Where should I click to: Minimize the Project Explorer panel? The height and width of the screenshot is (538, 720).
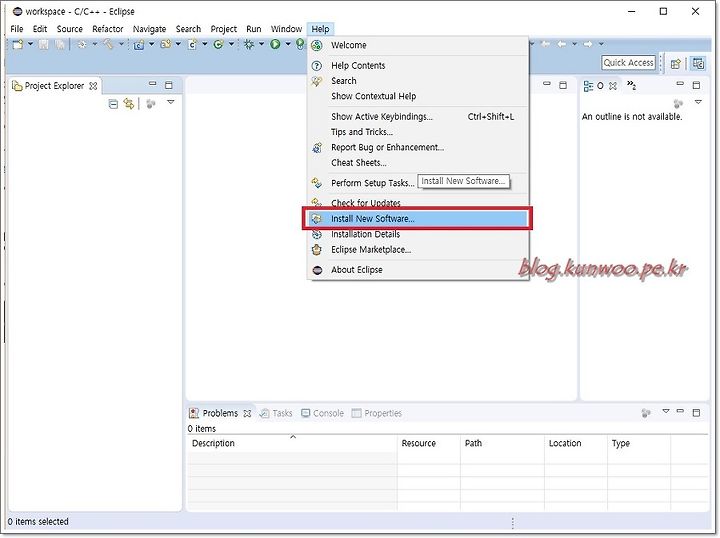tap(152, 84)
